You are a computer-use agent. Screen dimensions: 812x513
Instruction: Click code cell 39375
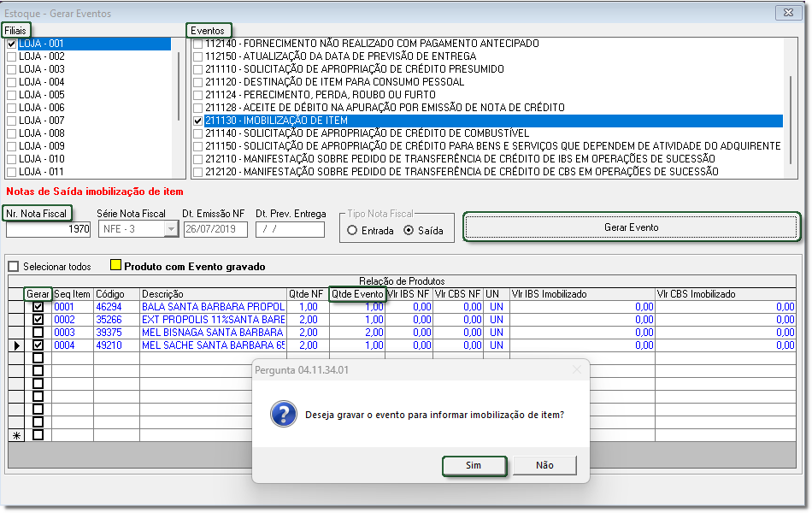(116, 333)
